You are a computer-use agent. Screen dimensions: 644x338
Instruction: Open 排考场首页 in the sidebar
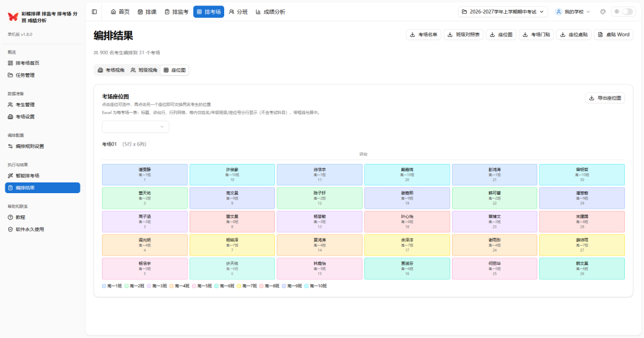(43, 63)
